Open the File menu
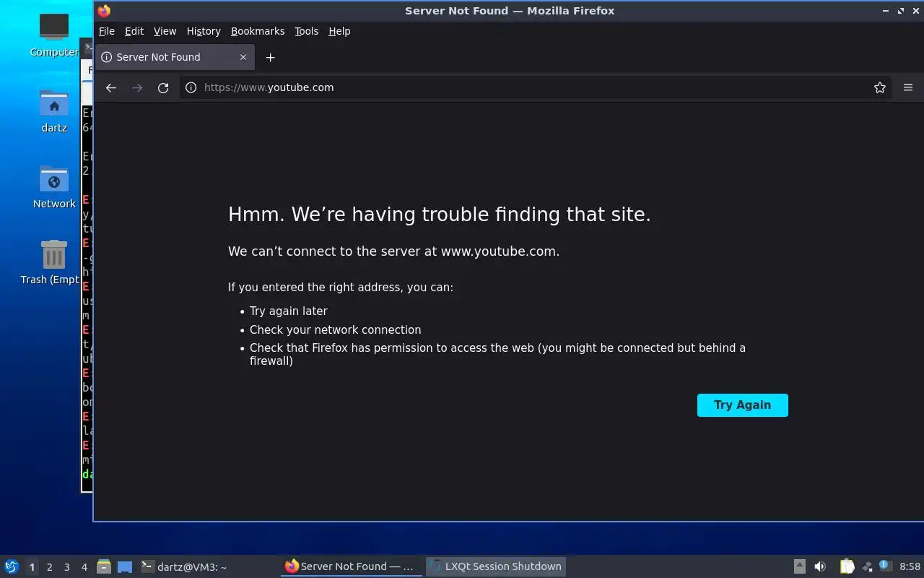924x578 pixels. pyautogui.click(x=107, y=31)
